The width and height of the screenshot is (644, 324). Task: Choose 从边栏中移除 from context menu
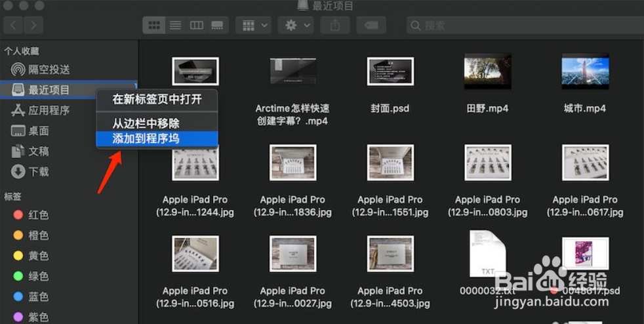pos(157,123)
